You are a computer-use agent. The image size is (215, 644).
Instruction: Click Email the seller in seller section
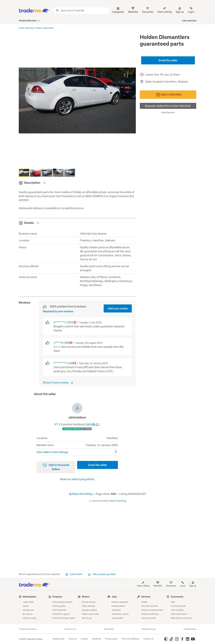pos(97,465)
